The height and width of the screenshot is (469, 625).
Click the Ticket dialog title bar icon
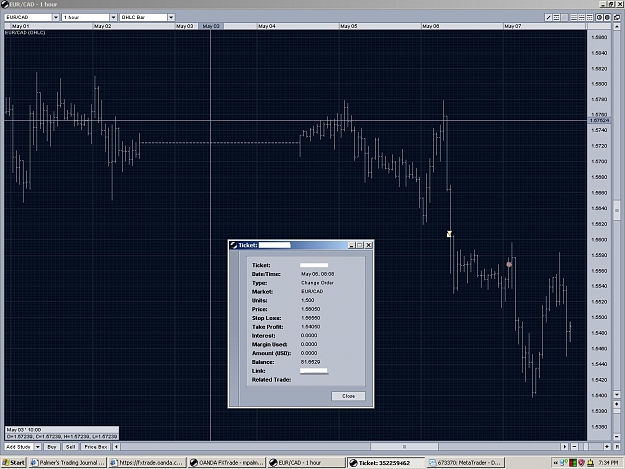point(234,245)
